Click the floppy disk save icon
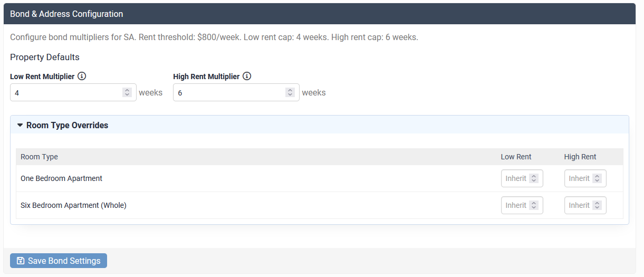644x277 pixels. coord(21,261)
